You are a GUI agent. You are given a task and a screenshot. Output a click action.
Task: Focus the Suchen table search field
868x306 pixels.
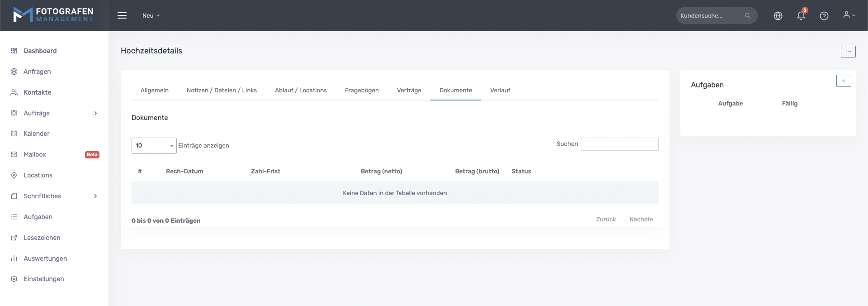pos(619,144)
